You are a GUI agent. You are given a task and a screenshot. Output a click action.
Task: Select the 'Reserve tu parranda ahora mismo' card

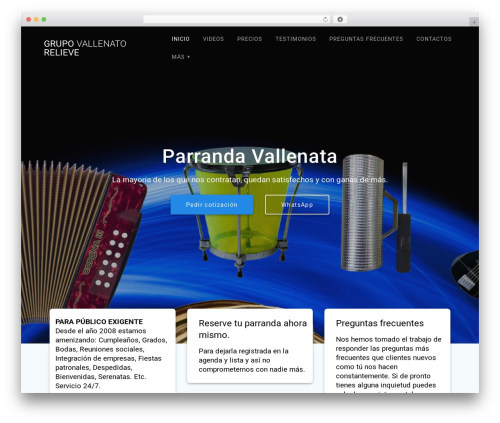coord(250,346)
